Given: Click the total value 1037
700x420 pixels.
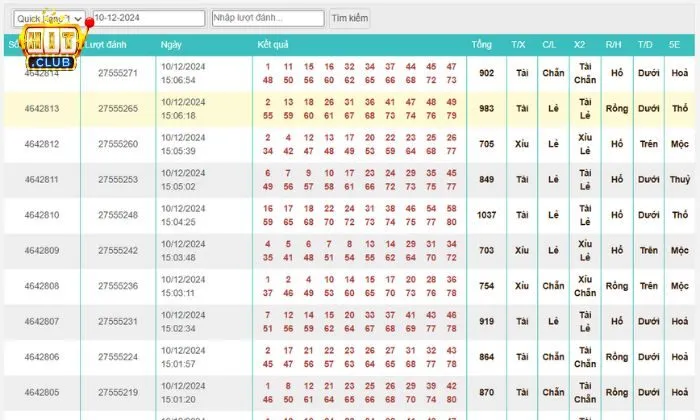Looking at the screenshot, I should (486, 215).
